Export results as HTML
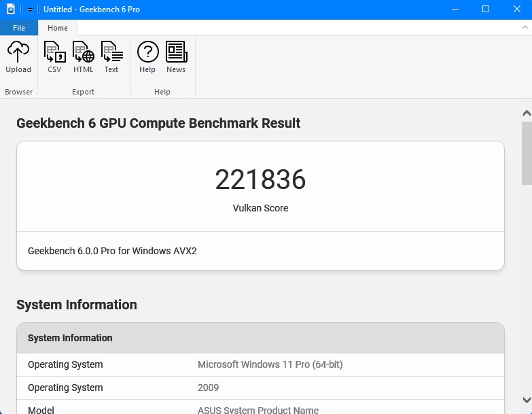The height and width of the screenshot is (414, 532). point(83,57)
